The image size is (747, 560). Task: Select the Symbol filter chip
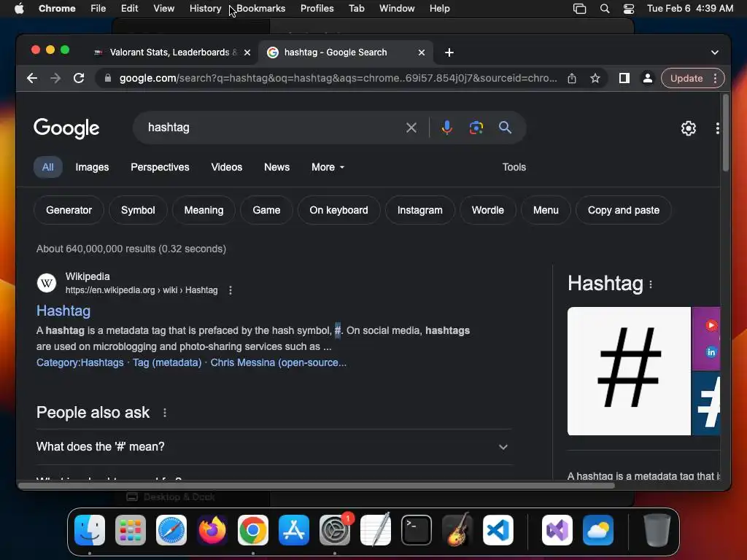point(138,210)
